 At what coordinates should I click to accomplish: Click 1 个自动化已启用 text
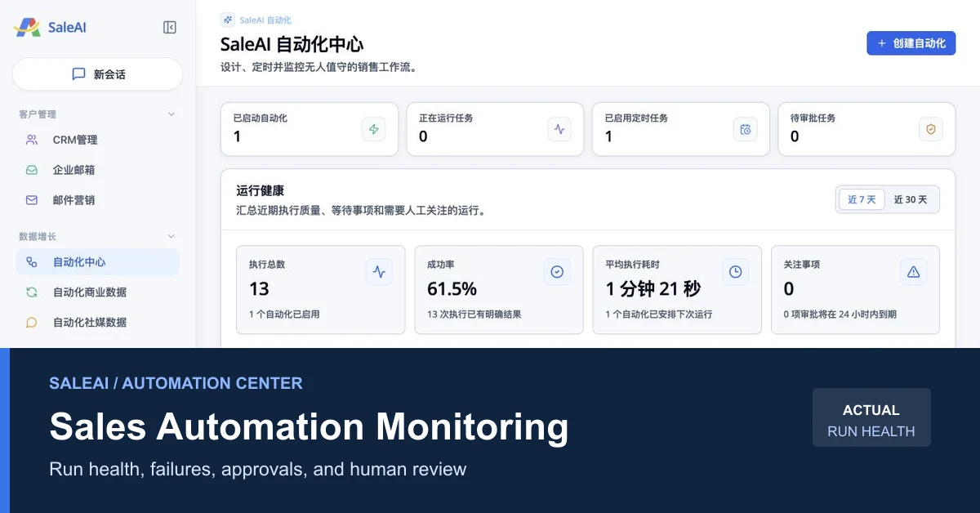tap(284, 314)
